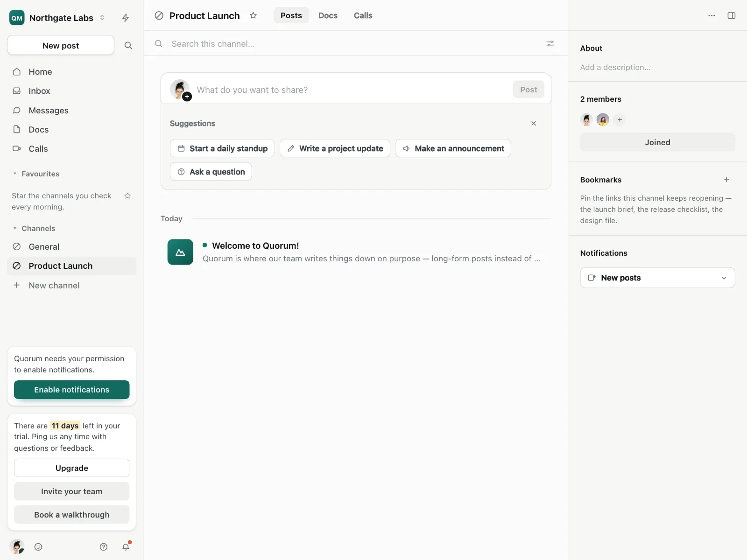Choose Start a daily standup suggestion
The height and width of the screenshot is (560, 747).
coord(222,148)
